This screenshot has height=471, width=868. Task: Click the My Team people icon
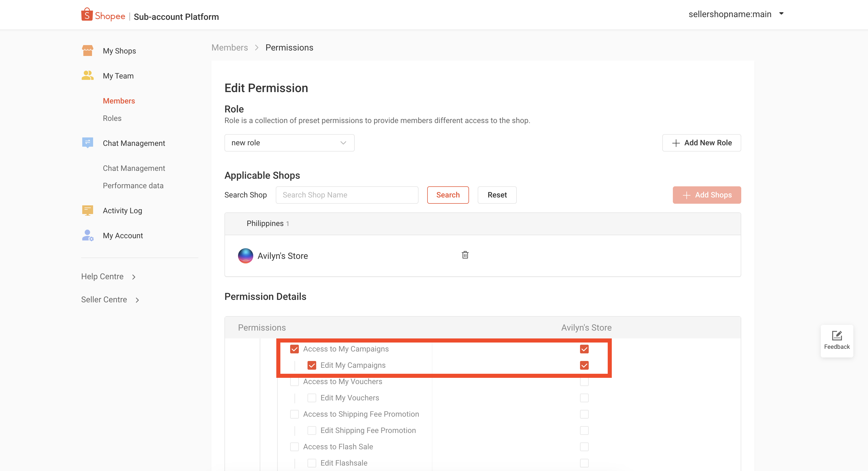point(88,75)
